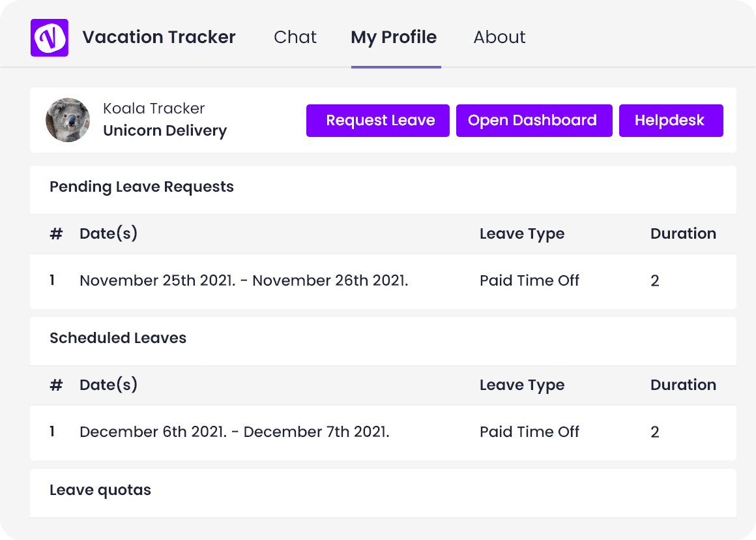Image resolution: width=756 pixels, height=540 pixels.
Task: Contact support with the Helpdesk button
Action: [671, 121]
